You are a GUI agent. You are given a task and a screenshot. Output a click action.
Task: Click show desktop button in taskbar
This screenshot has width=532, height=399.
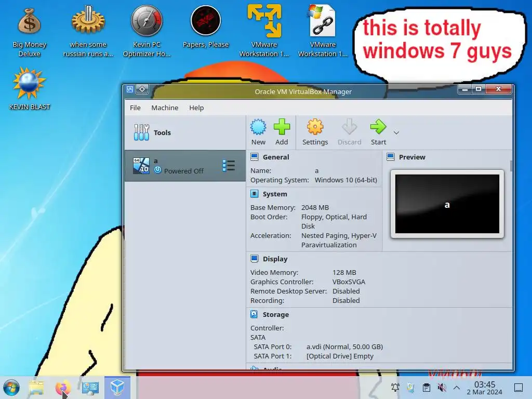coord(518,388)
